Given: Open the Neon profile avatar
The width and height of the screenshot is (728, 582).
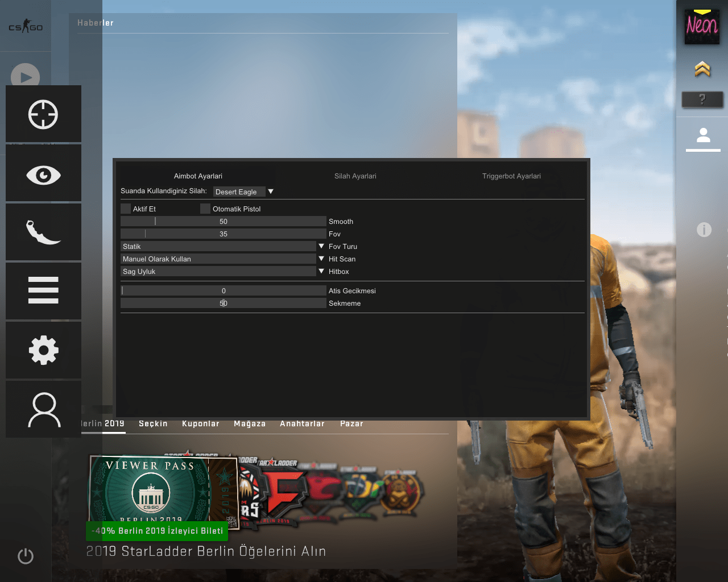Looking at the screenshot, I should point(702,27).
